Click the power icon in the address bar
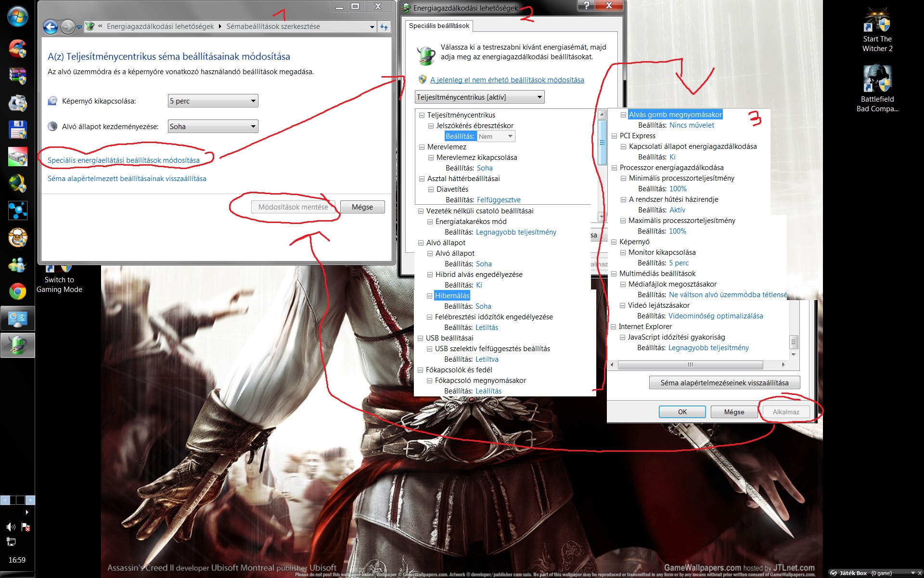 point(90,26)
